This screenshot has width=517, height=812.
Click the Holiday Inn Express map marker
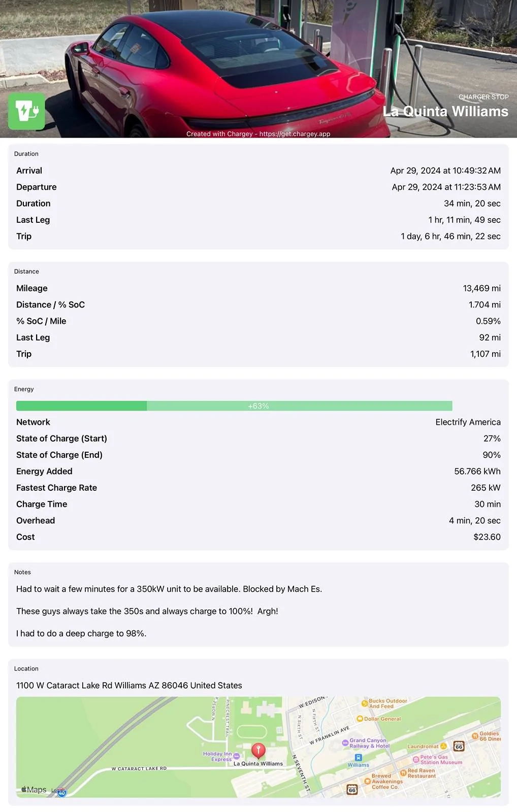[x=236, y=756]
